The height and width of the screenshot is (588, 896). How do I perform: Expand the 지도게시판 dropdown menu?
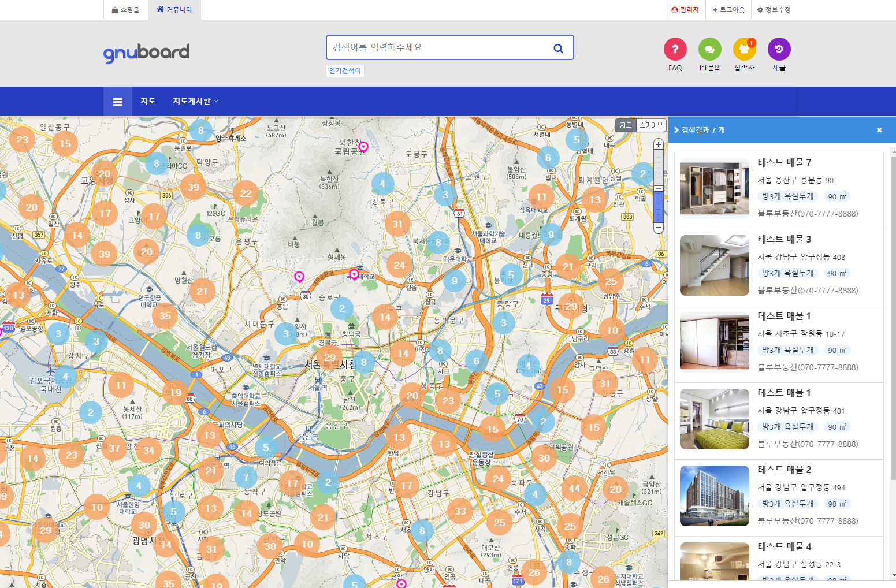[x=195, y=101]
